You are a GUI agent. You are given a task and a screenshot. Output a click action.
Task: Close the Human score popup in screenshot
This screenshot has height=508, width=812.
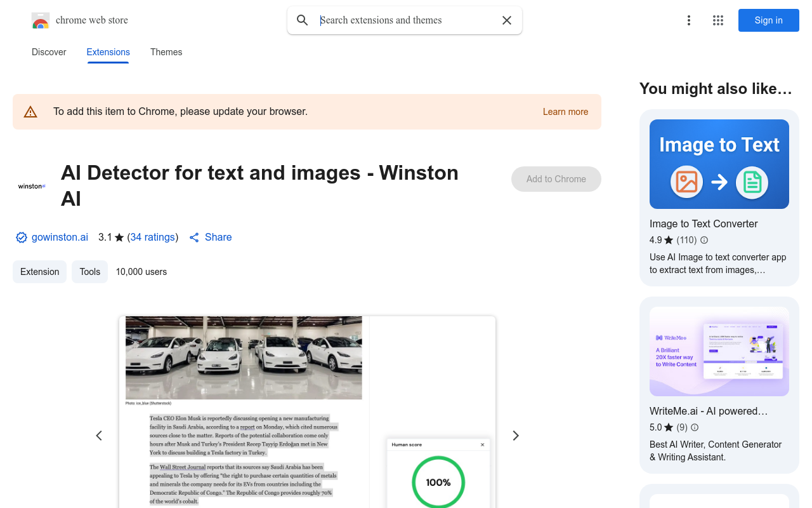point(482,444)
